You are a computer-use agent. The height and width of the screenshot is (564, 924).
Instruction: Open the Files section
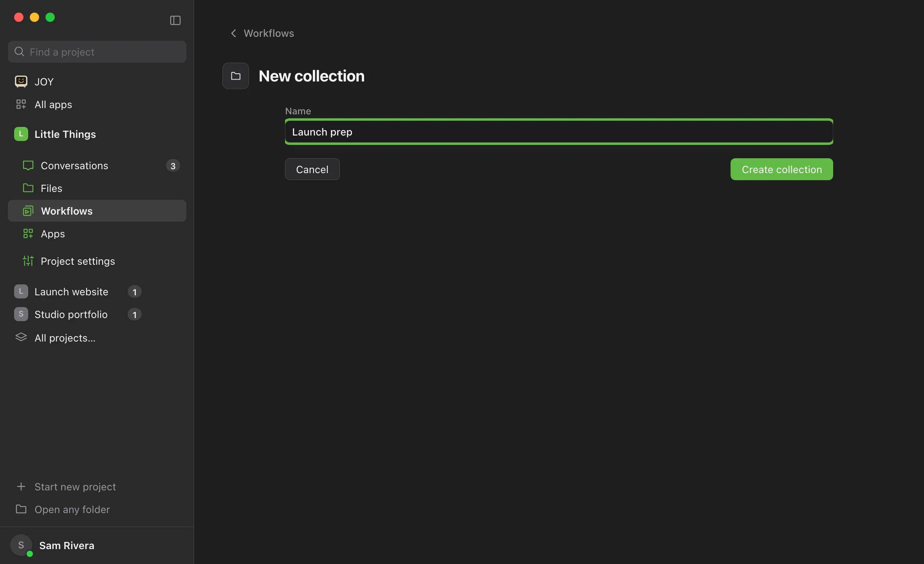97,188
